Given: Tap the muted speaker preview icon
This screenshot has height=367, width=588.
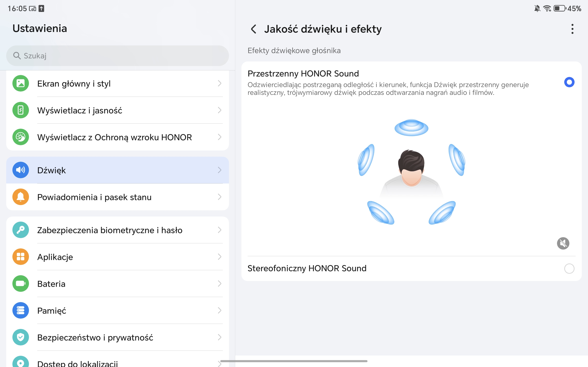Looking at the screenshot, I should click(x=563, y=243).
